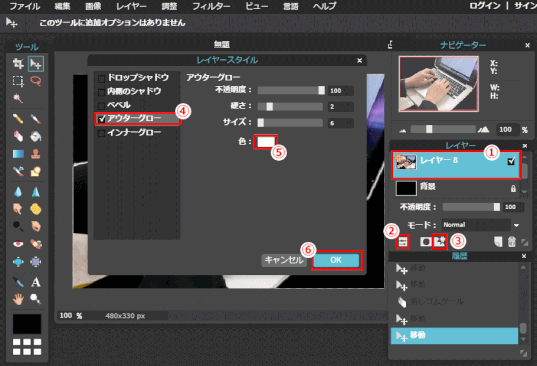
Task: Open the 調整 menu
Action: 169,6
